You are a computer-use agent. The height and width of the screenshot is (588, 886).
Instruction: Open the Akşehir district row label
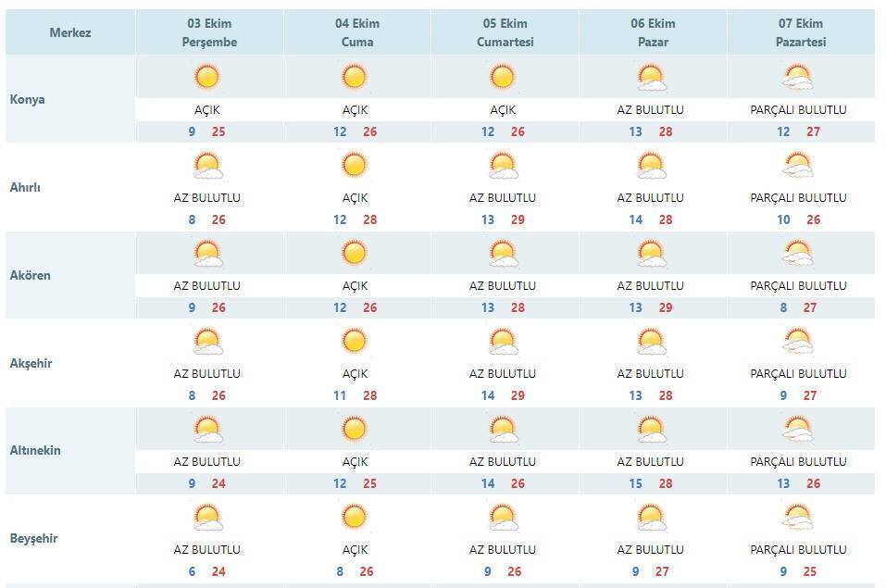pyautogui.click(x=31, y=363)
